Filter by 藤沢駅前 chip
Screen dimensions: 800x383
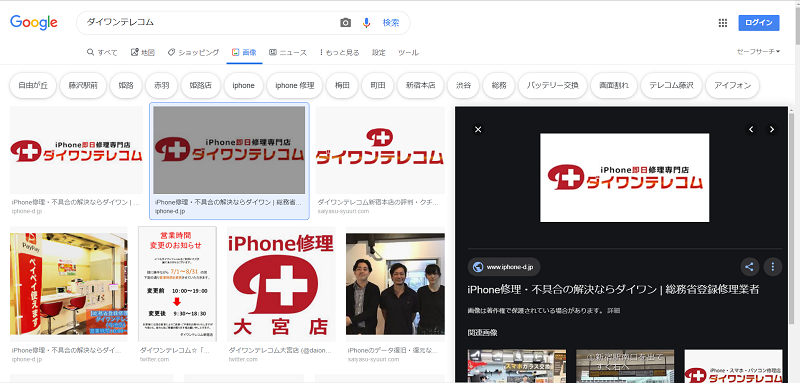click(83, 86)
